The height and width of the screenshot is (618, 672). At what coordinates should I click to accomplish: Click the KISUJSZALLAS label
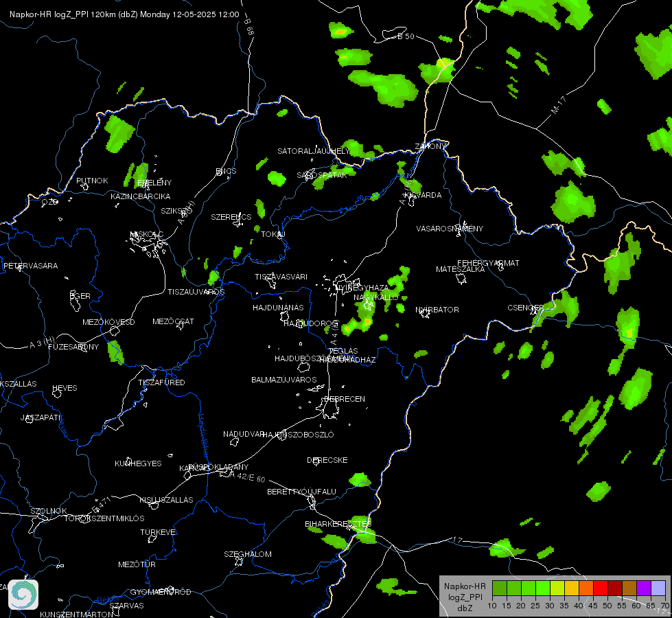tap(166, 500)
